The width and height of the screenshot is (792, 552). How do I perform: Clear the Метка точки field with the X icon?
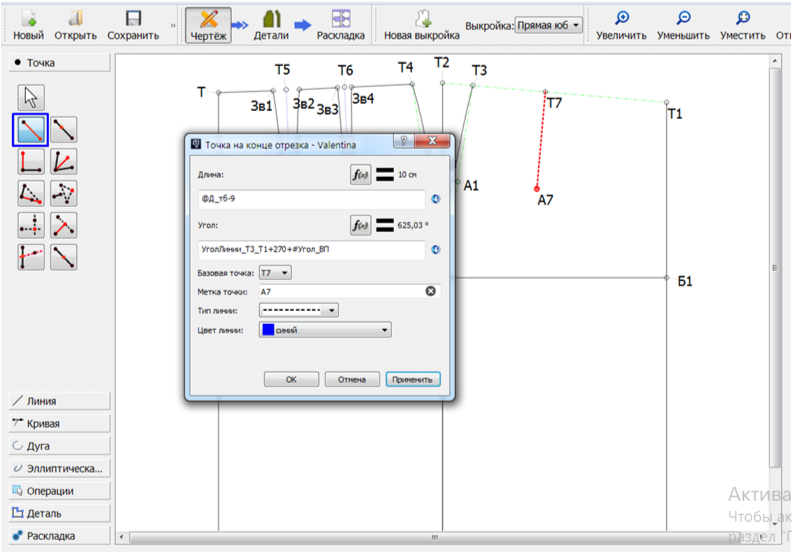[430, 291]
